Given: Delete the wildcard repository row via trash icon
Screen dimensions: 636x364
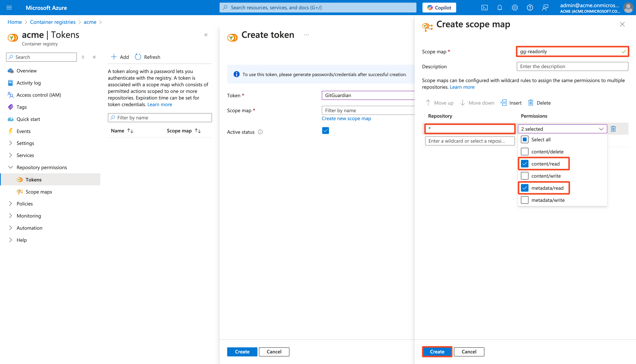Looking at the screenshot, I should pos(613,129).
